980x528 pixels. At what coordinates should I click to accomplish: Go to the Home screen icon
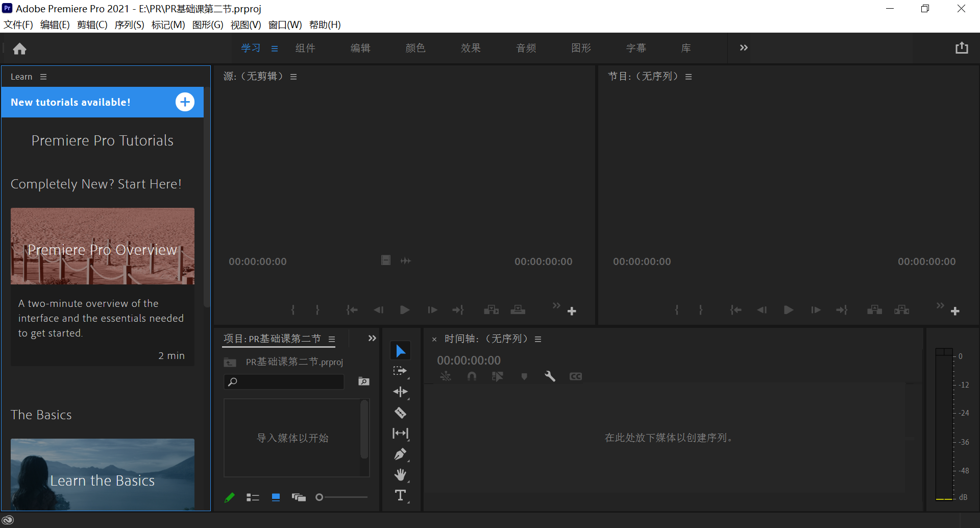point(20,49)
